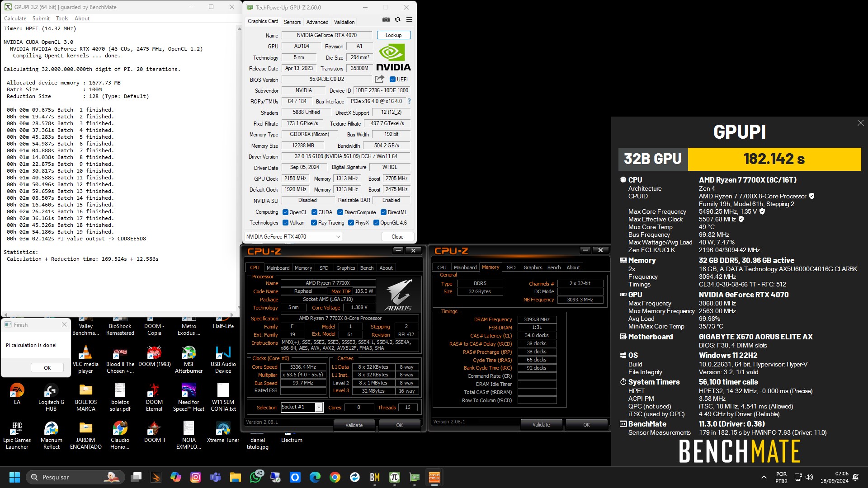This screenshot has width=868, height=488.
Task: Expand the GPU selection dropdown in GPU-Z
Action: 293,237
